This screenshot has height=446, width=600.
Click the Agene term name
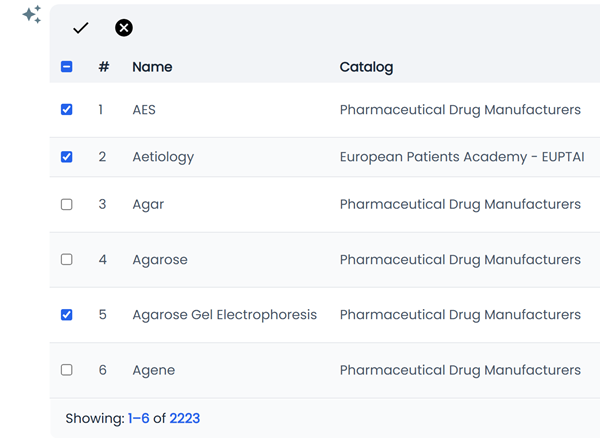point(153,370)
